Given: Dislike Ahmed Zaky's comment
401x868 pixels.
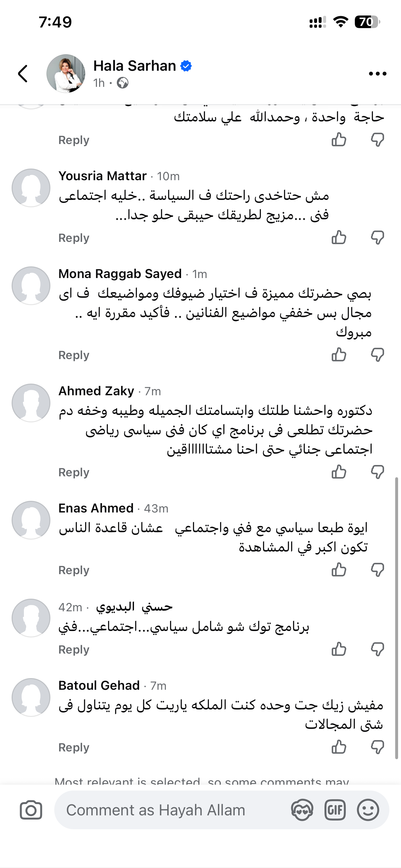Looking at the screenshot, I should pos(377,472).
